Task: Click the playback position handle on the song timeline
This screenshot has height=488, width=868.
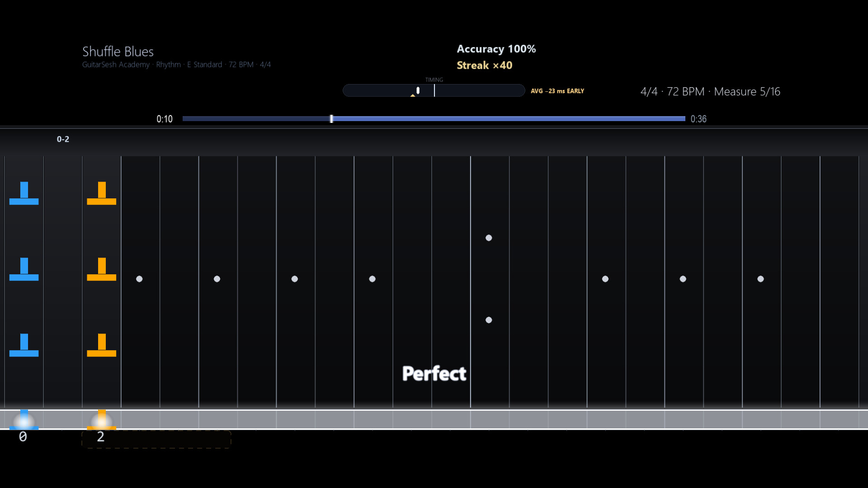Action: point(331,119)
